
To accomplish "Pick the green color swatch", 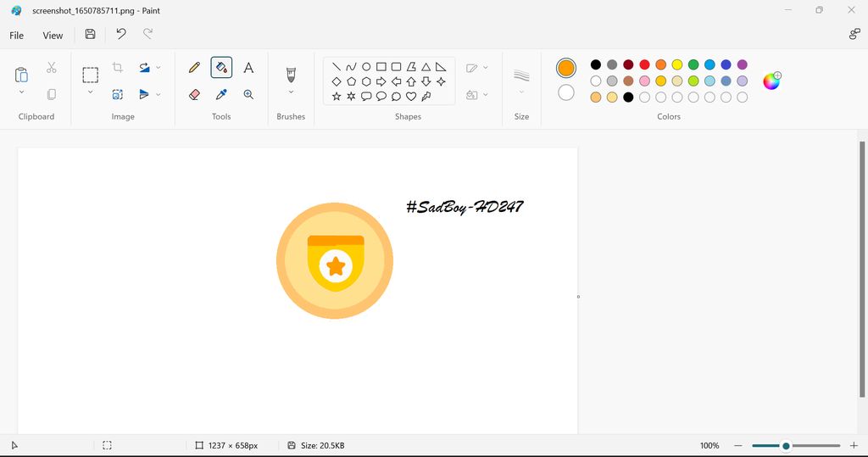I will tap(693, 64).
